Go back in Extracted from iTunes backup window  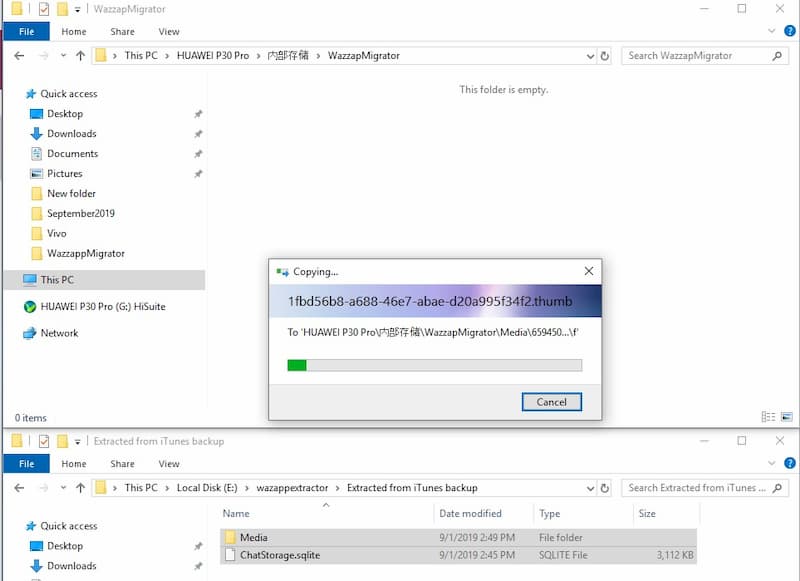click(19, 488)
